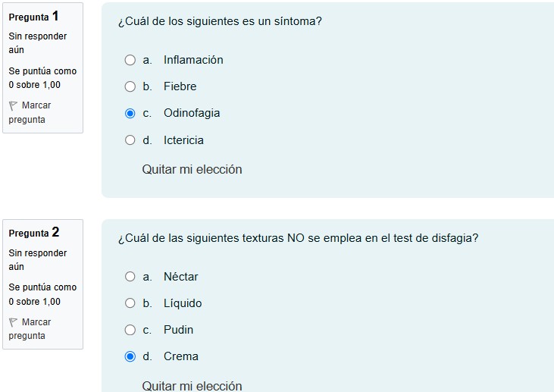Image resolution: width=554 pixels, height=392 pixels.
Task: Click the Fiebre answer label
Action: coord(180,86)
